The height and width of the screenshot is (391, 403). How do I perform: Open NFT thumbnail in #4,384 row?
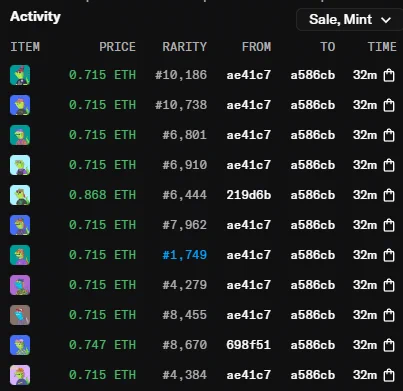pos(20,375)
